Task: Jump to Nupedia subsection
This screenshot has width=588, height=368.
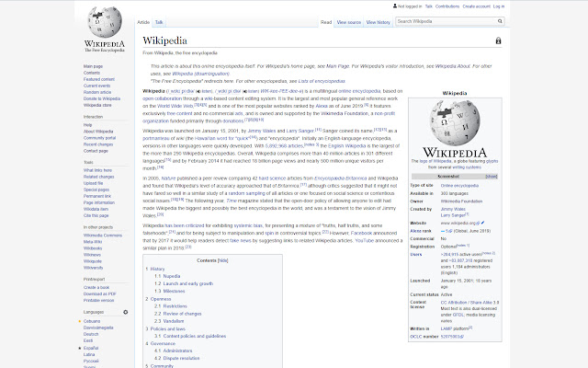Action: pos(172,276)
